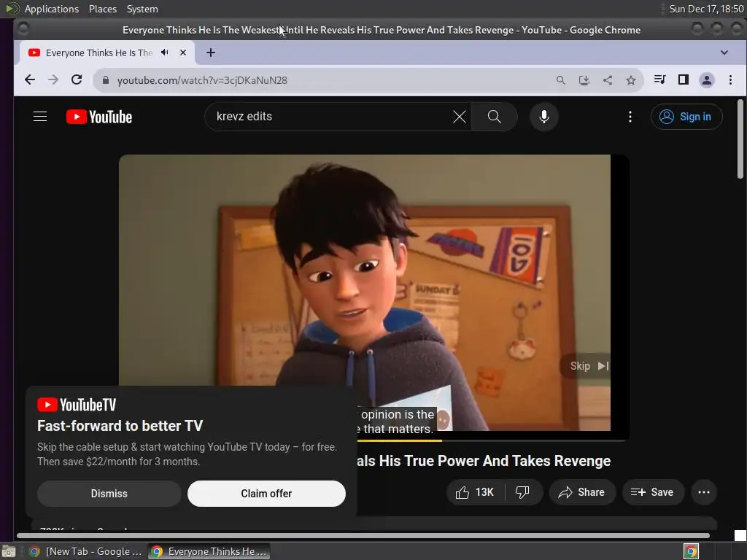Open the address bar zoom/search magnifier icon
The image size is (747, 560).
pyautogui.click(x=561, y=80)
